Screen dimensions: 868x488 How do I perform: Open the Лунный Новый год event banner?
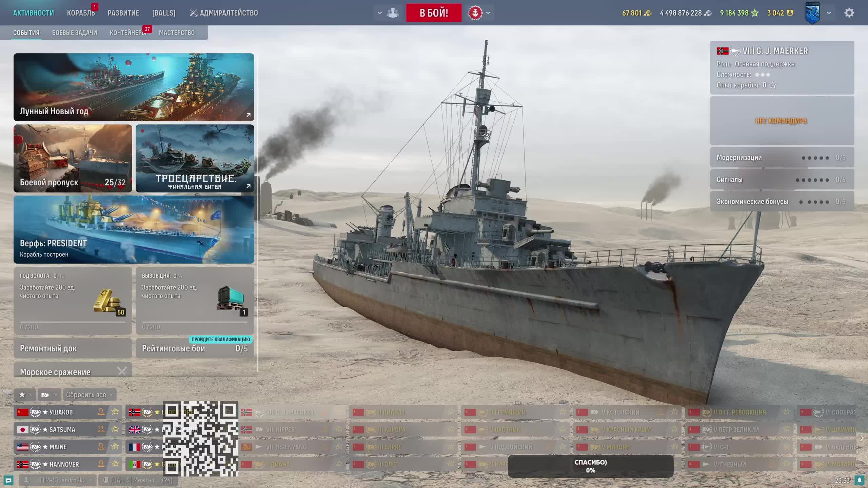pos(134,87)
